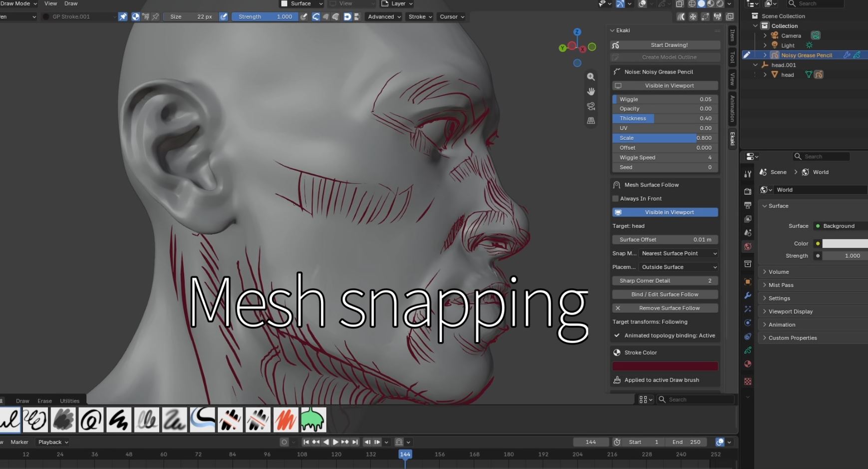868x469 pixels.
Task: Enable the Always In Front checkbox
Action: (615, 198)
